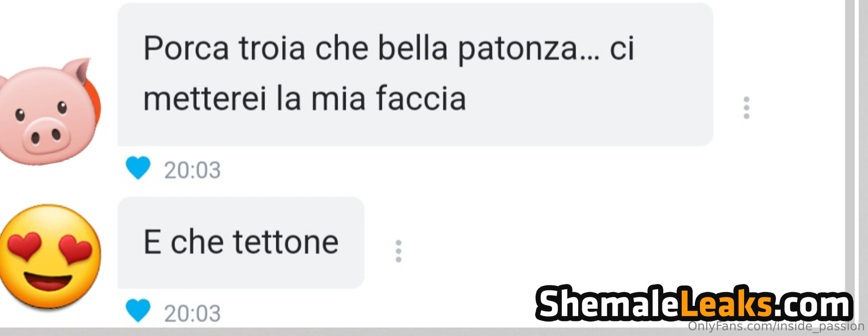This screenshot has height=336, width=868.
Task: Open the heart-eyes emoji avatar profile
Action: point(50,257)
